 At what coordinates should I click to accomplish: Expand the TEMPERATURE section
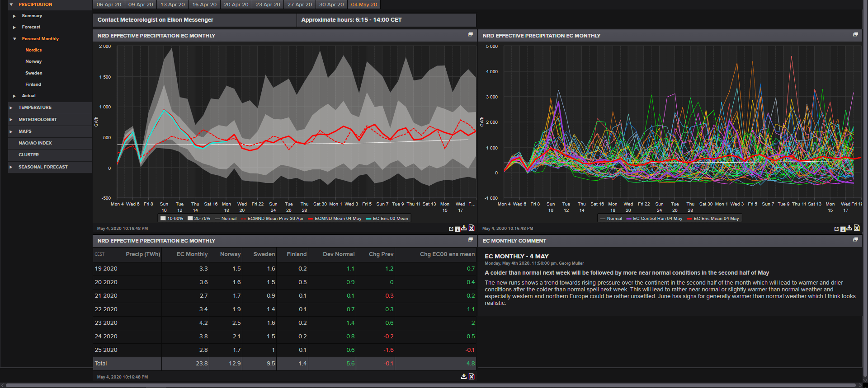pyautogui.click(x=35, y=108)
